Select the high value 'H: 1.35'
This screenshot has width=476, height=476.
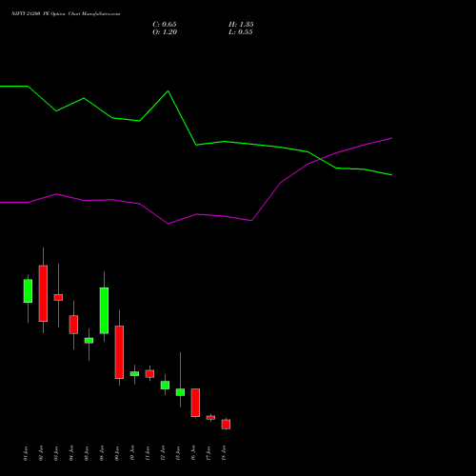(x=241, y=25)
